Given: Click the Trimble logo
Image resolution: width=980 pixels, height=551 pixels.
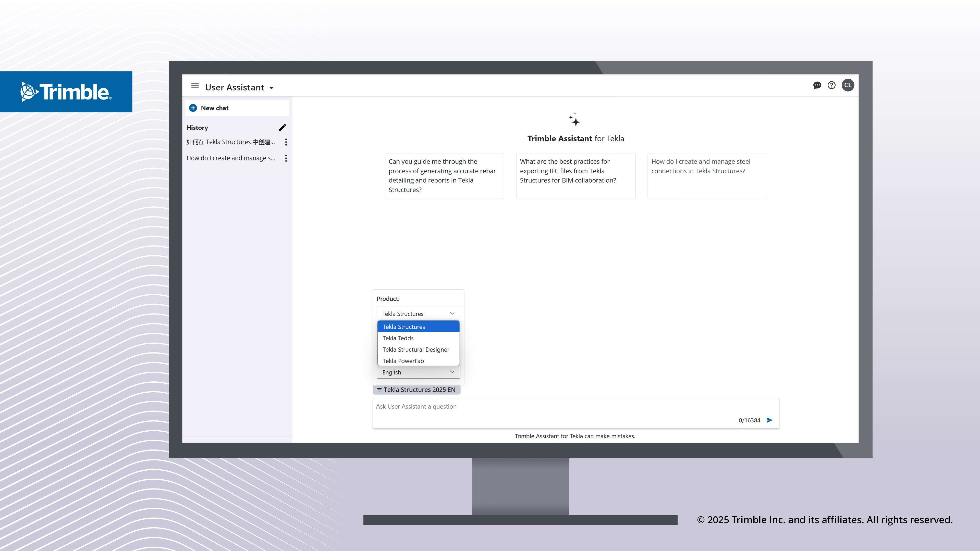Looking at the screenshot, I should [x=66, y=92].
